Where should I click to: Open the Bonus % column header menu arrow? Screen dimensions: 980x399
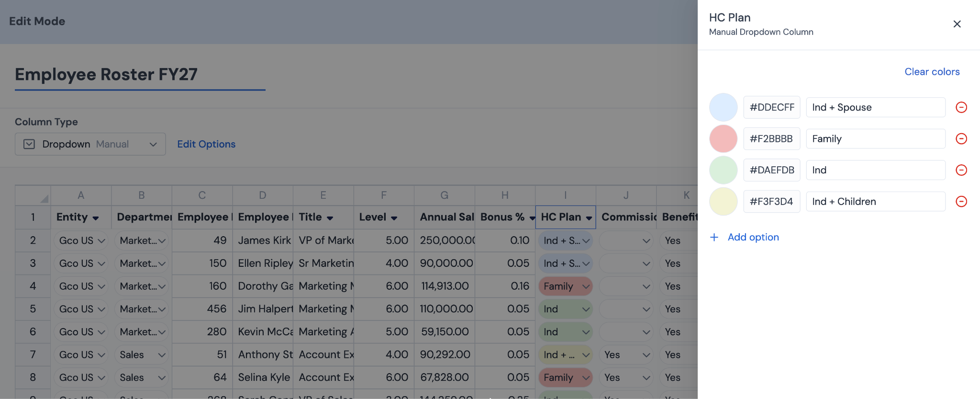pyautogui.click(x=532, y=218)
